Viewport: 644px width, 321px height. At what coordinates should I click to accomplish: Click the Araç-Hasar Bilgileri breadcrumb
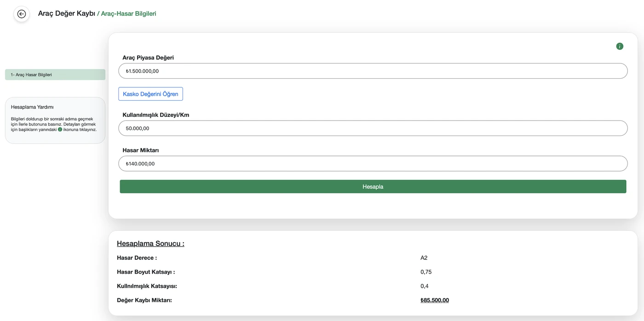(x=129, y=14)
